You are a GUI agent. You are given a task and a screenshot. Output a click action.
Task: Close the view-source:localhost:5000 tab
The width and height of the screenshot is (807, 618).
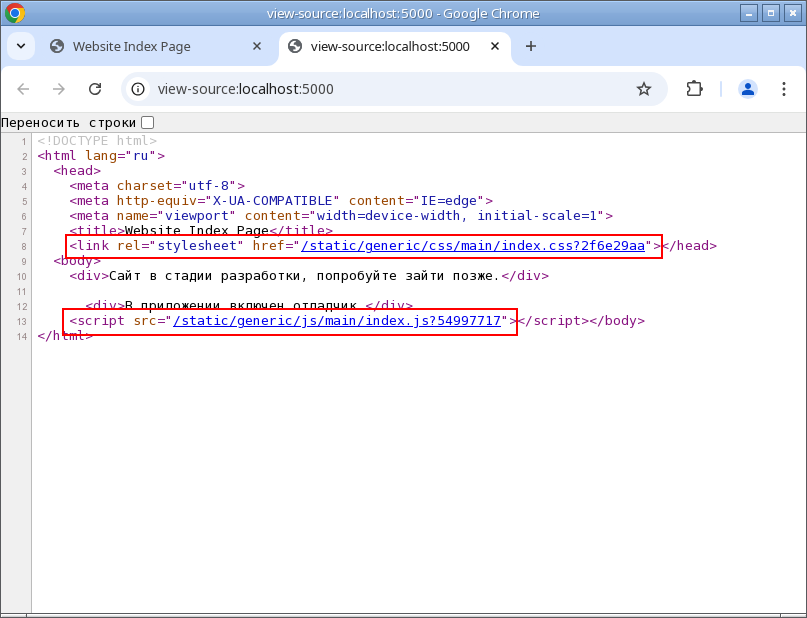(495, 46)
